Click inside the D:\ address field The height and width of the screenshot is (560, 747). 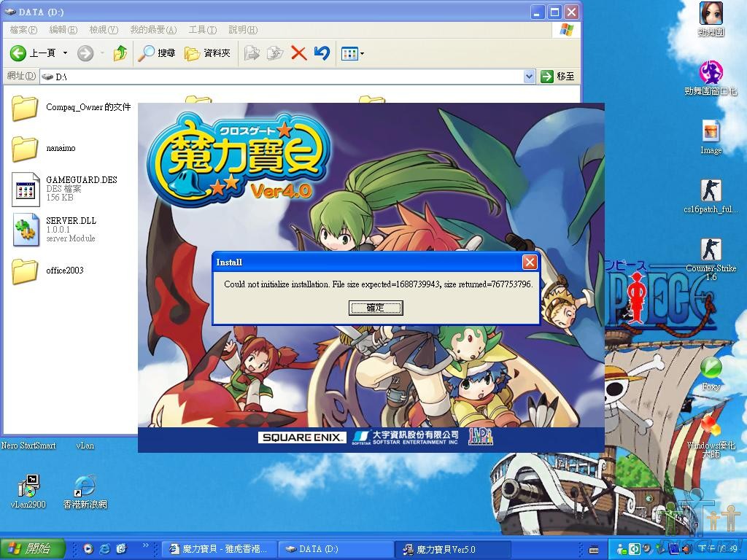click(x=285, y=77)
